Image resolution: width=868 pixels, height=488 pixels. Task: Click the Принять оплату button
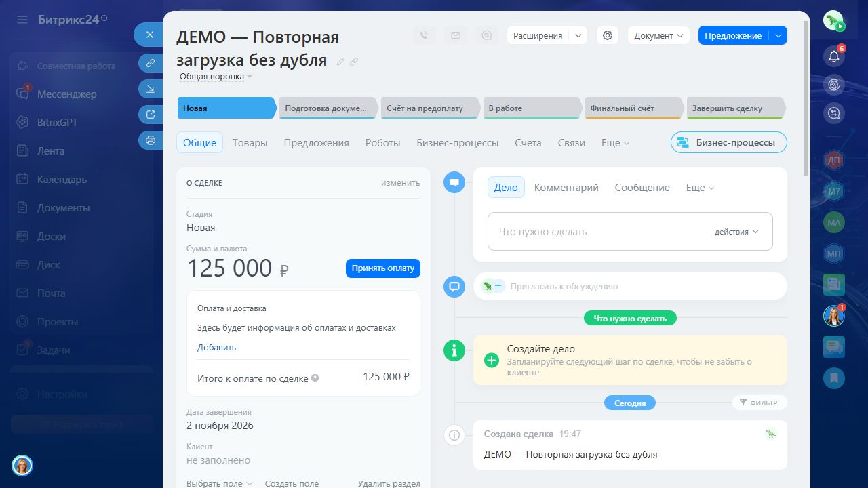(383, 268)
